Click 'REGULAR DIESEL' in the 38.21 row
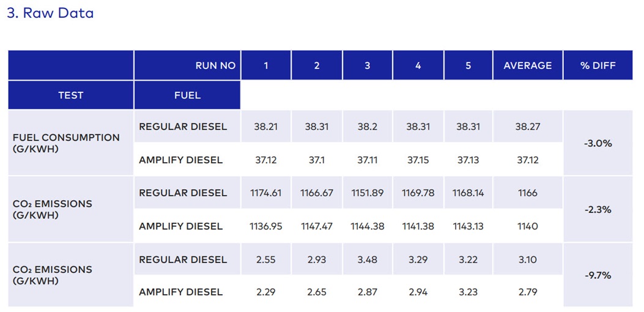This screenshot has width=644, height=312. click(x=183, y=126)
